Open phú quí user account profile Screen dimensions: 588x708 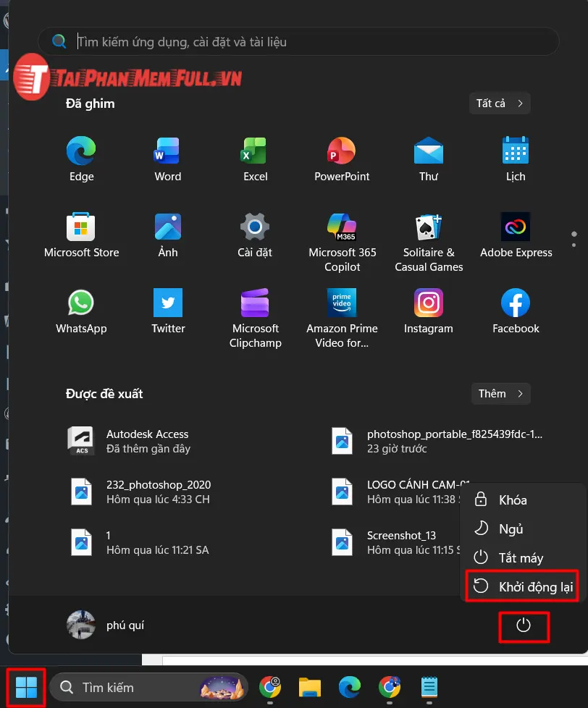coord(106,625)
